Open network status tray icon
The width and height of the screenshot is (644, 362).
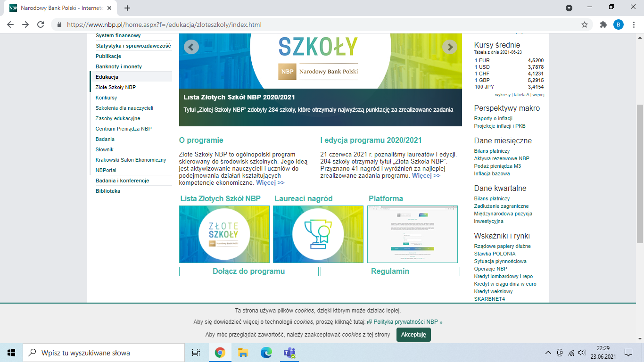coord(571,353)
